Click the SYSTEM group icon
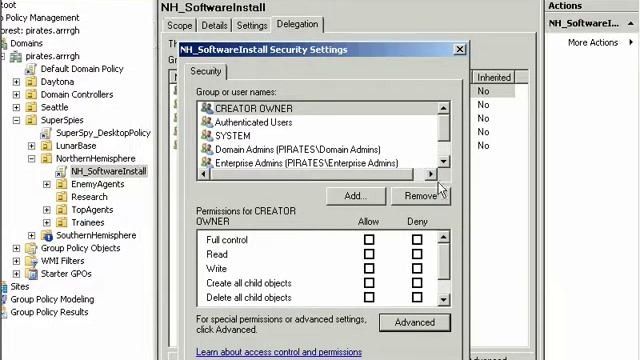This screenshot has height=360, width=640. click(207, 136)
